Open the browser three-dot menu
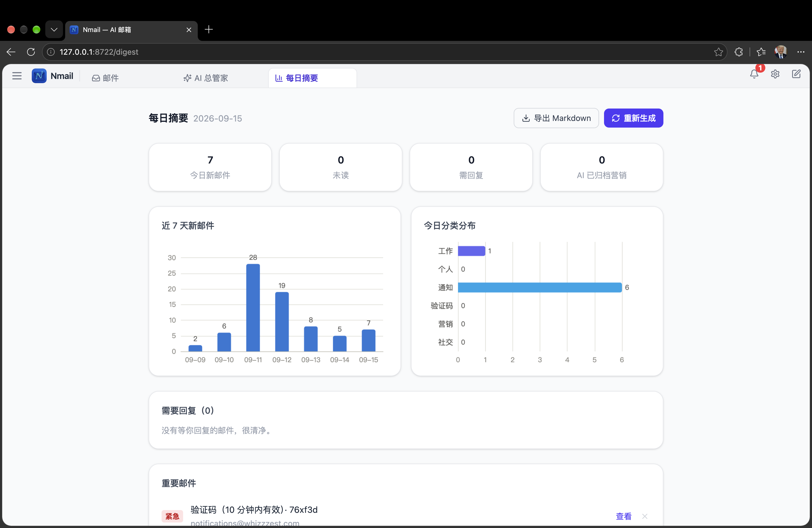This screenshot has width=812, height=528. coord(801,52)
